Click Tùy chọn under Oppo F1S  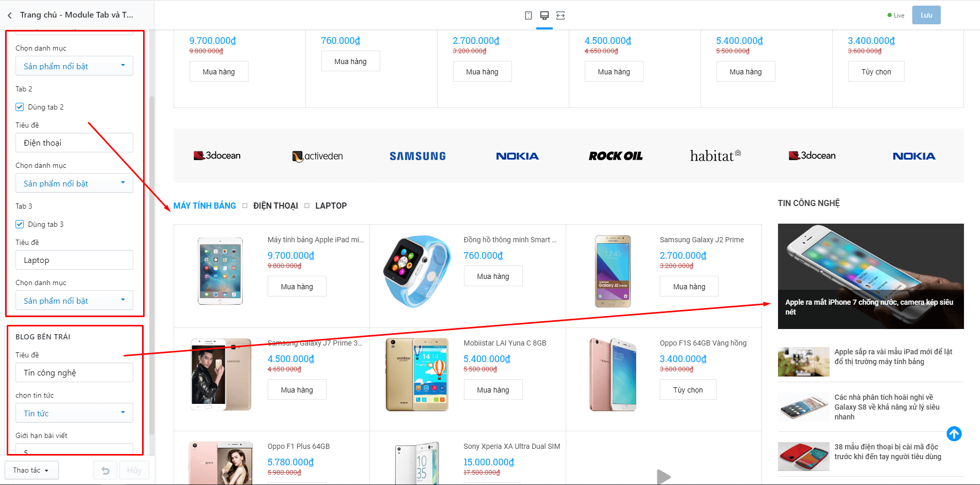click(x=688, y=390)
